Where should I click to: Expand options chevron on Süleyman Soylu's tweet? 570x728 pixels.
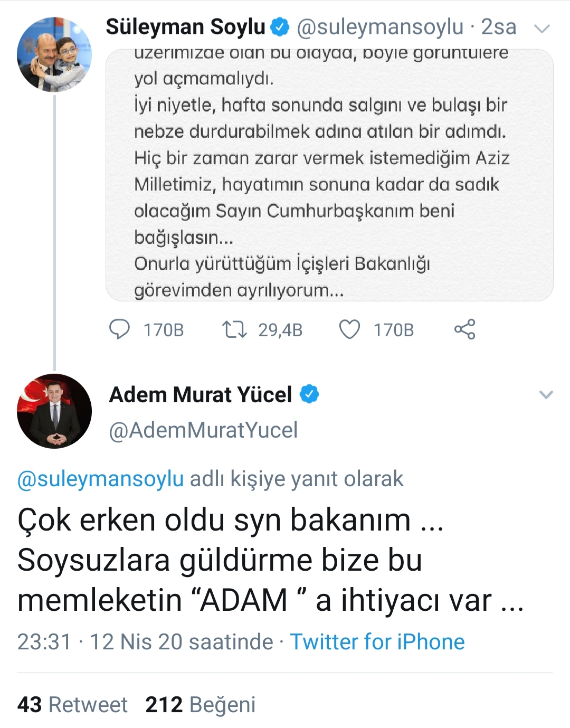point(542,29)
